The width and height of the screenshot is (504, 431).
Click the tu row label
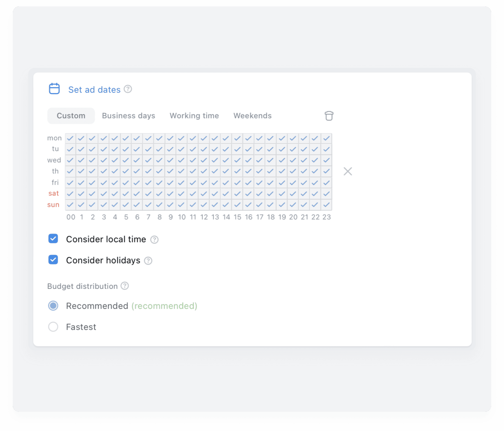pyautogui.click(x=56, y=149)
